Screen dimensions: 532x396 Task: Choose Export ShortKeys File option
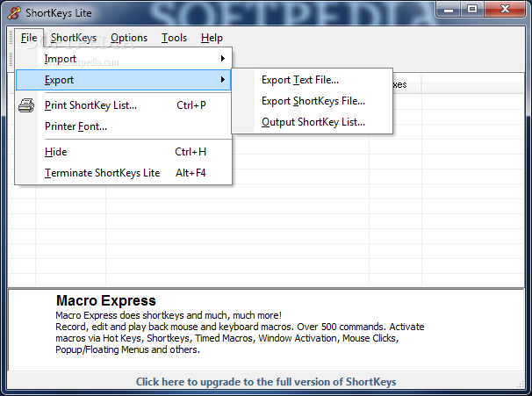click(x=312, y=101)
